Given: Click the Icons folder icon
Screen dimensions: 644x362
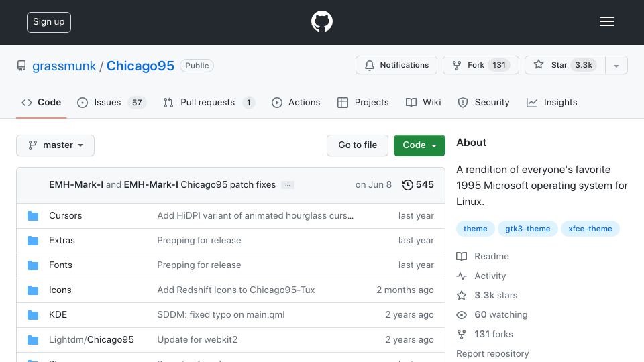Looking at the screenshot, I should (33, 290).
